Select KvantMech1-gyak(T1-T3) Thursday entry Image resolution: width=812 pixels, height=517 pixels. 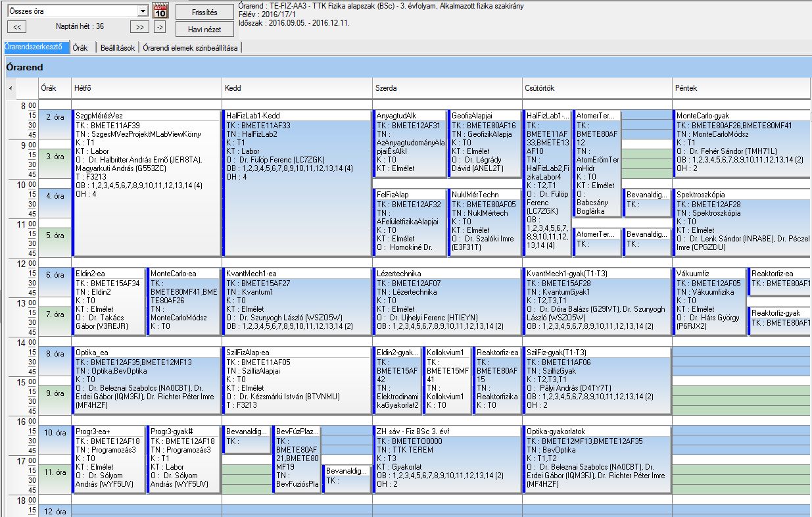click(x=597, y=302)
